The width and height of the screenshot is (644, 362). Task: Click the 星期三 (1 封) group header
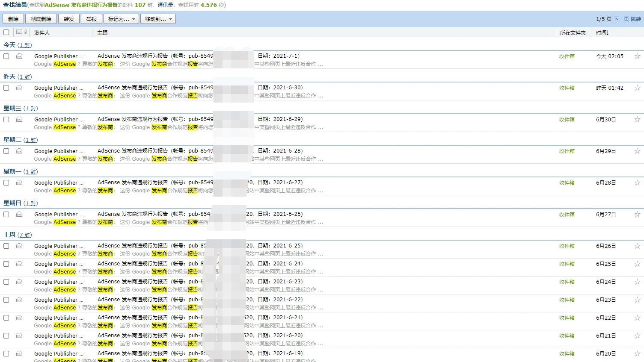pos(21,108)
